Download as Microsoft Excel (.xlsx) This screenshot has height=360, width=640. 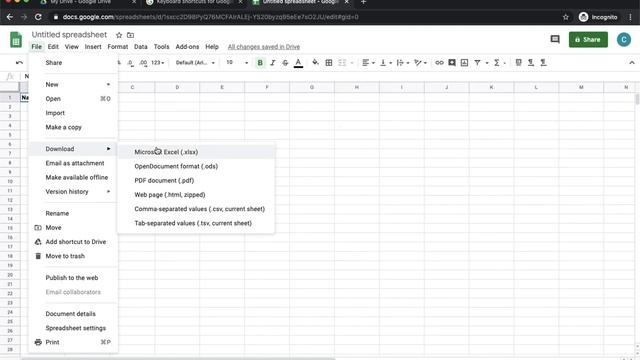pyautogui.click(x=197, y=152)
